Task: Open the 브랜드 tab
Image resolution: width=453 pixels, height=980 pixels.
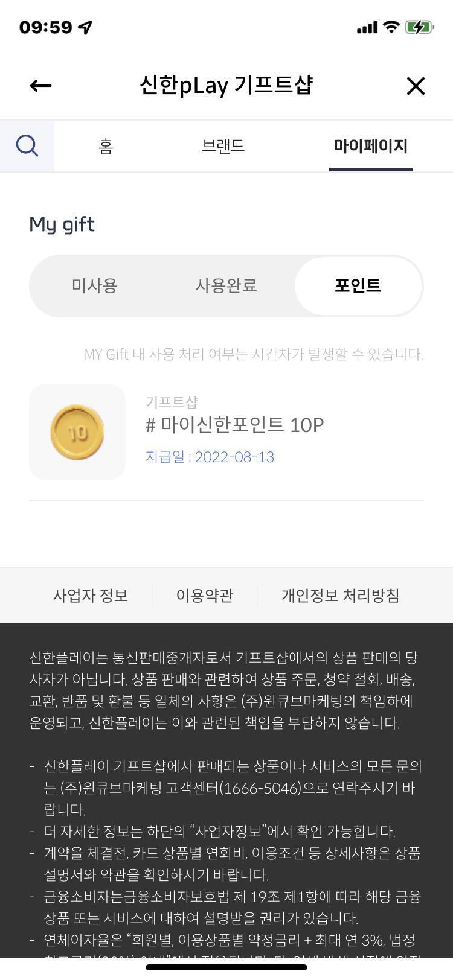Action: pos(223,146)
